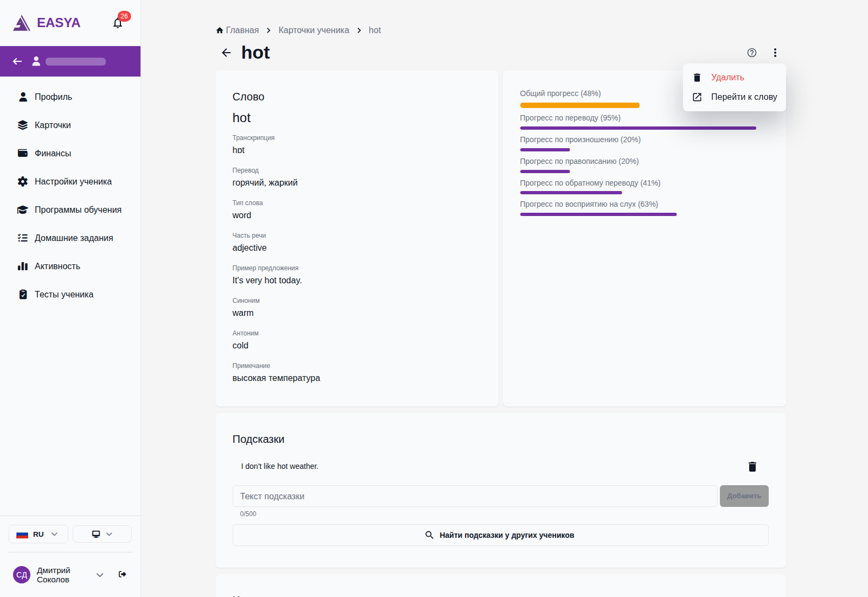Open the display theme dropdown
The image size is (868, 597).
pos(102,534)
